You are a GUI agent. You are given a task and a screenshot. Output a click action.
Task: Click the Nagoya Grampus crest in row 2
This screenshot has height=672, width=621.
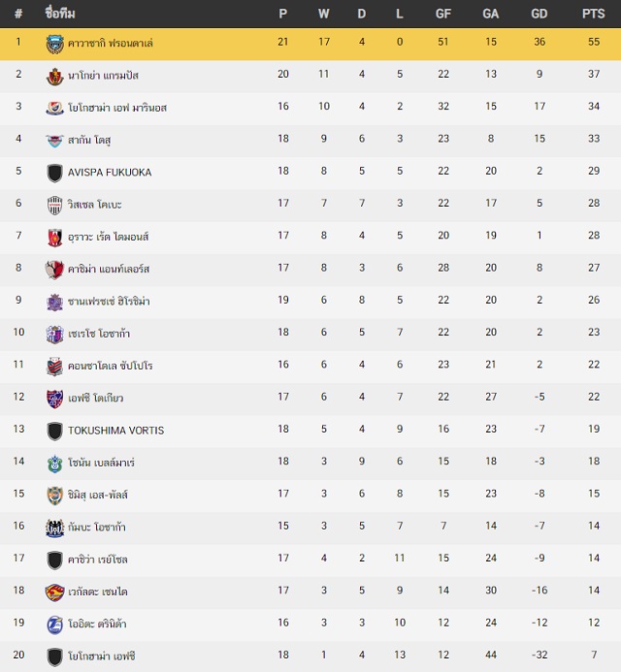tap(55, 77)
